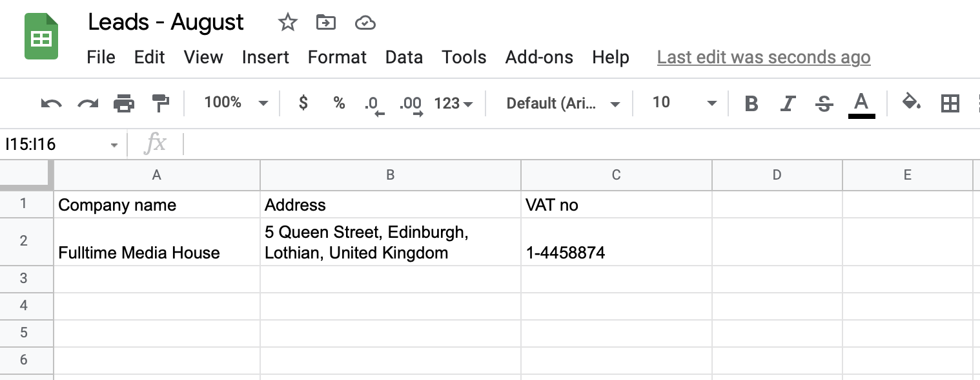This screenshot has width=980, height=380.
Task: Apply currency format with the $ button
Action: tap(303, 103)
